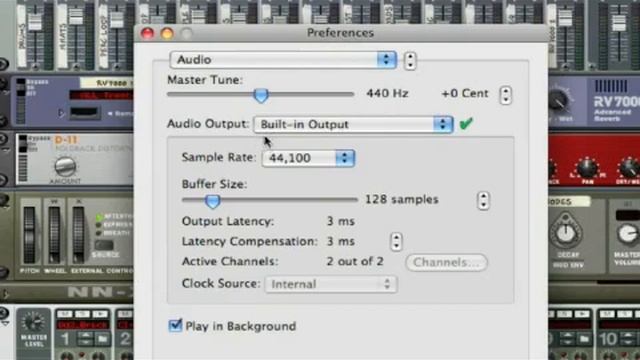Click the Channels... button
The height and width of the screenshot is (360, 640).
(447, 262)
